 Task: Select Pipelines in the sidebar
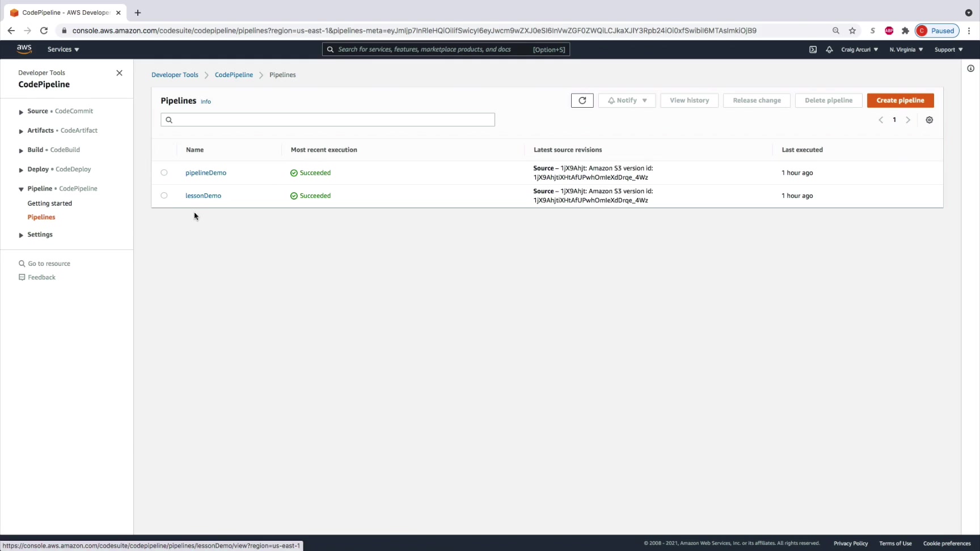[41, 217]
